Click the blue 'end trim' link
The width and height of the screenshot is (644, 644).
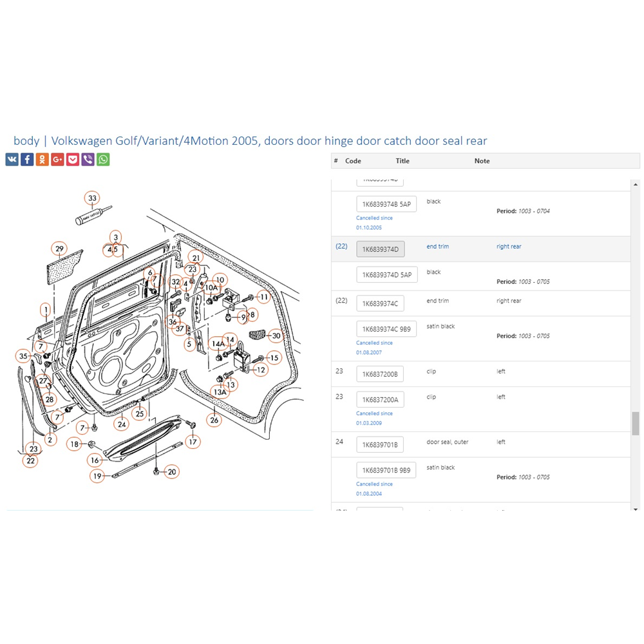click(x=437, y=247)
